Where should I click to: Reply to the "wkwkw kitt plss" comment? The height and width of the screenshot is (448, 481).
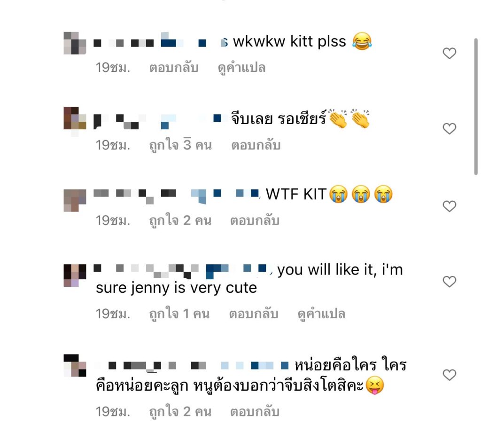174,68
